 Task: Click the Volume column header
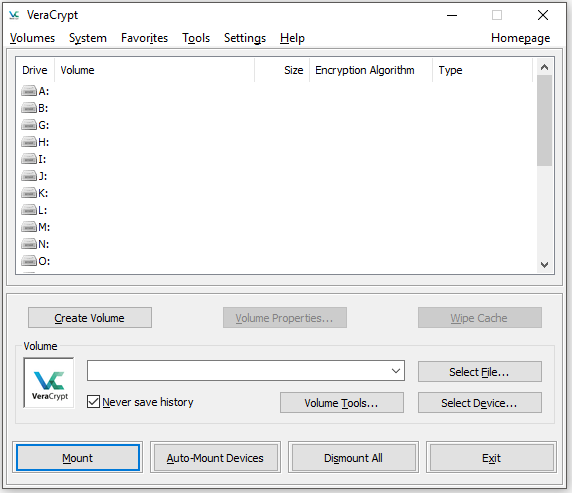154,70
